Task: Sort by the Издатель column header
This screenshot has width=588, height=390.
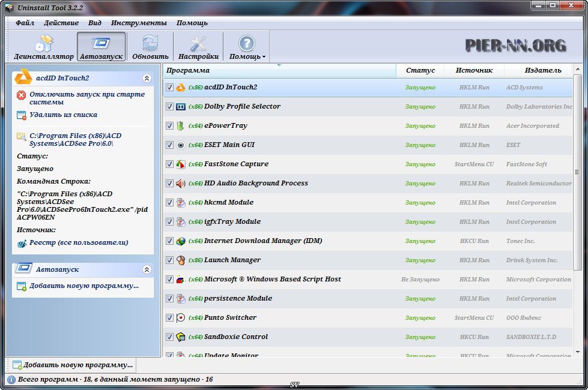Action: tap(539, 70)
